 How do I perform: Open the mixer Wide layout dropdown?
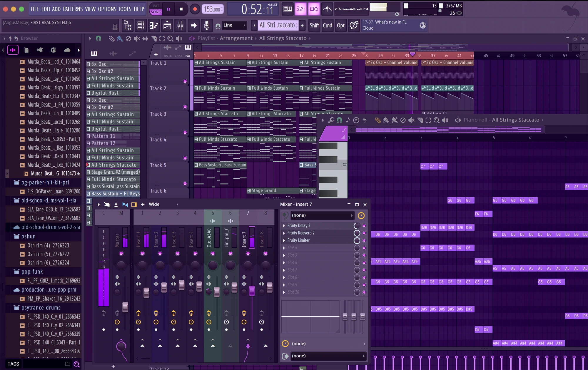(163, 205)
